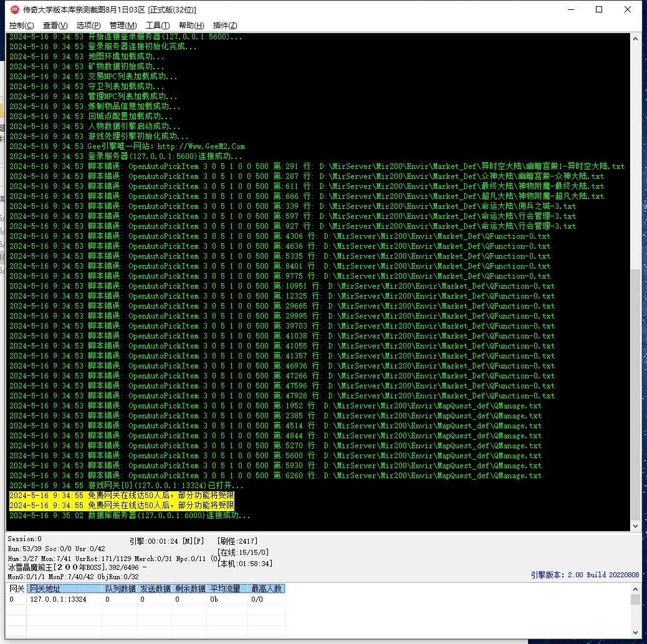Click the 发送数据 column header
The image size is (647, 644).
point(155,589)
